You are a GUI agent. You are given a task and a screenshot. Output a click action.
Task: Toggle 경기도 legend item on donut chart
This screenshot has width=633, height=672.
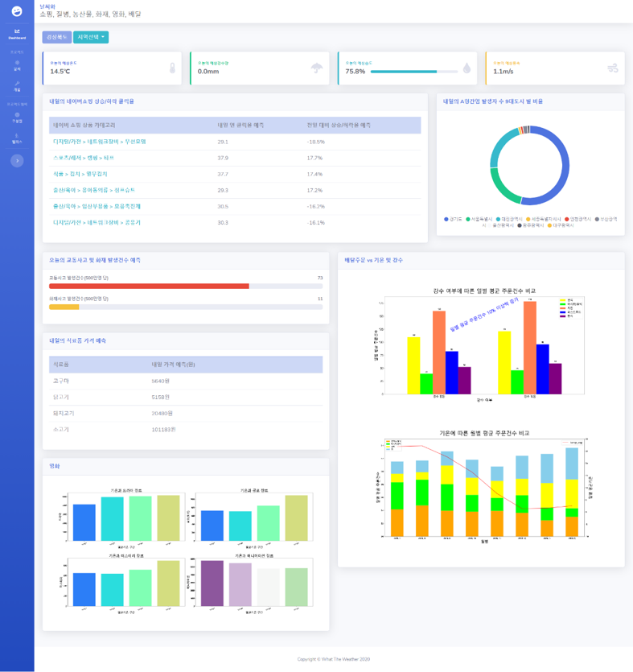[453, 219]
